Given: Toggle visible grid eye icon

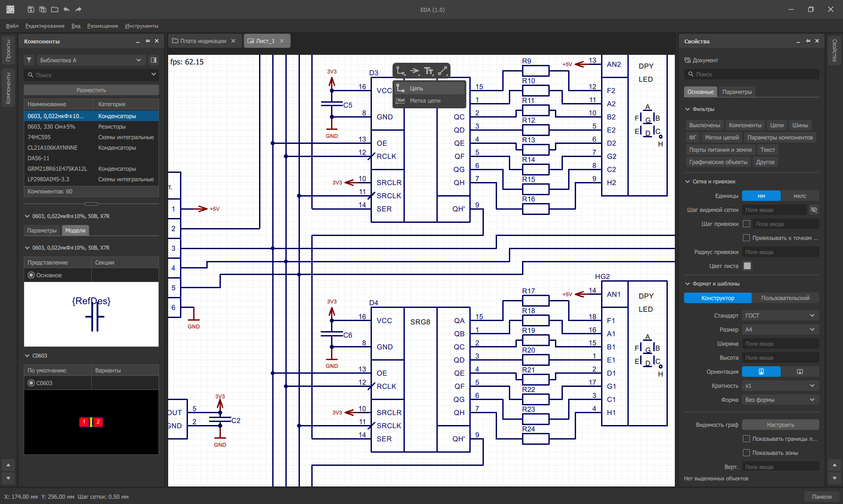Looking at the screenshot, I should point(814,210).
